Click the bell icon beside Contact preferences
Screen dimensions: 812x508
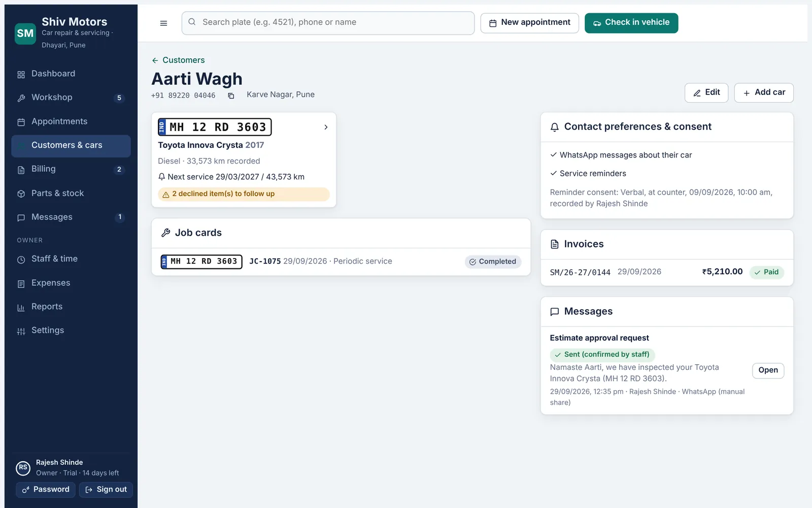pyautogui.click(x=555, y=127)
